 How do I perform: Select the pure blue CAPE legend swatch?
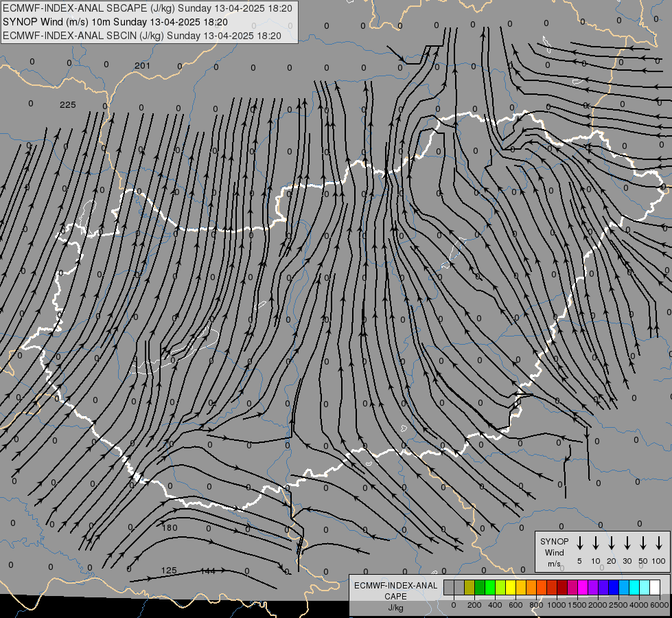point(614,587)
